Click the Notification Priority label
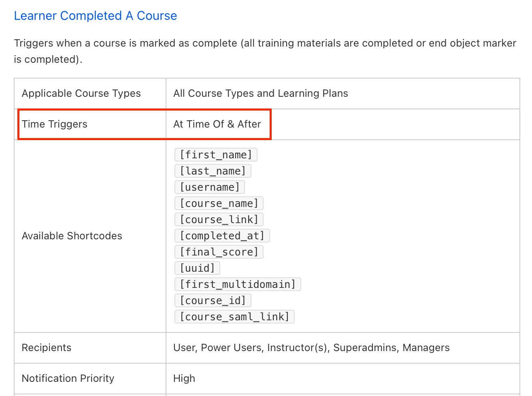Screen dimensions: 532x396 click(68, 379)
